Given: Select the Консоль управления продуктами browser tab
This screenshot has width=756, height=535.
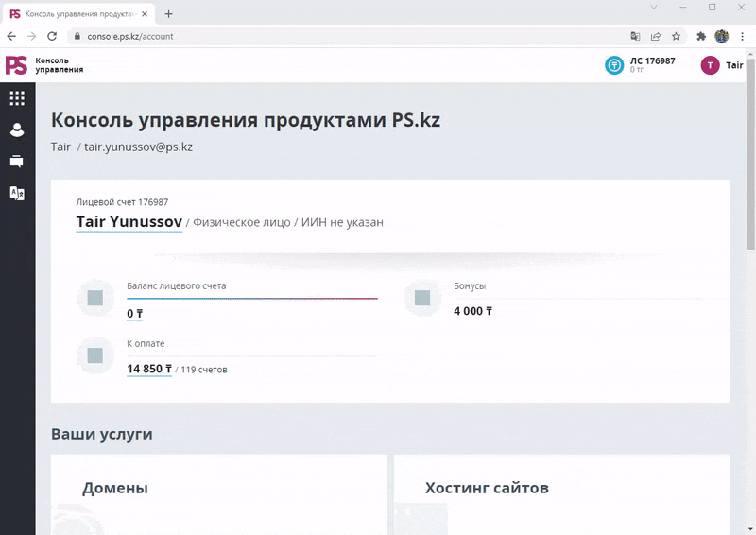Looking at the screenshot, I should (x=79, y=14).
